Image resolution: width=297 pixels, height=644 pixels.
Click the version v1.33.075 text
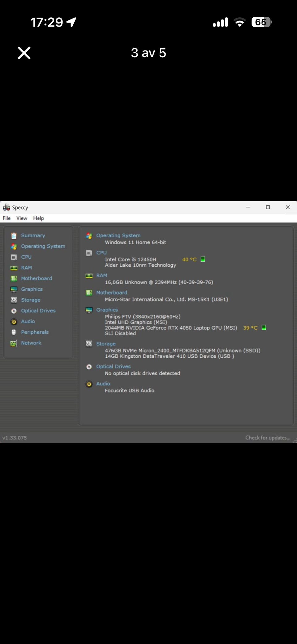click(15, 438)
